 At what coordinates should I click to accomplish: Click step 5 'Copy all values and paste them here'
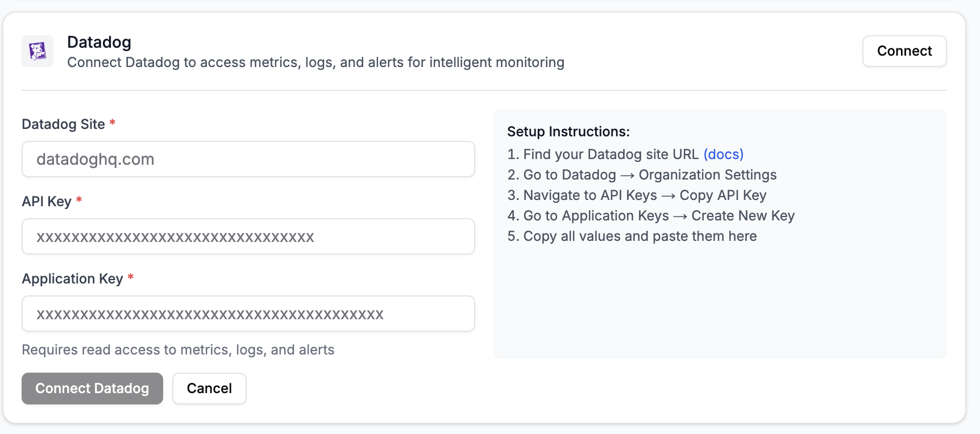click(x=632, y=236)
